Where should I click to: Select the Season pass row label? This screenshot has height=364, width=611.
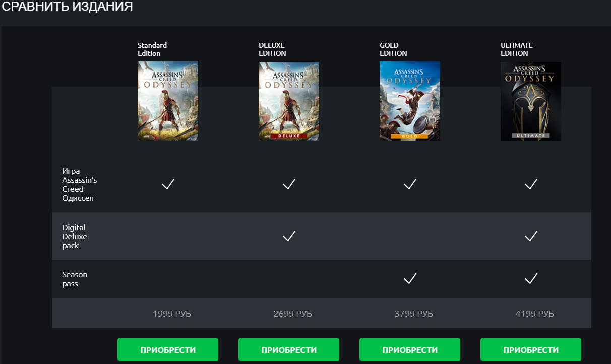tap(75, 279)
